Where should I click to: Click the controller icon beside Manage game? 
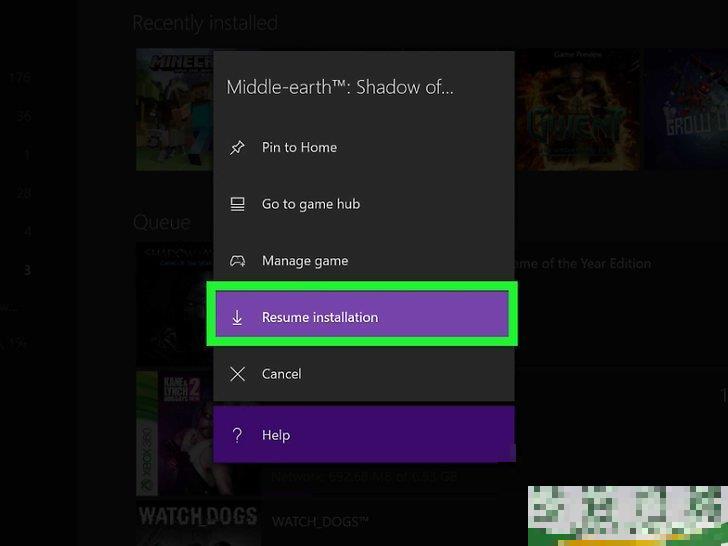237,261
